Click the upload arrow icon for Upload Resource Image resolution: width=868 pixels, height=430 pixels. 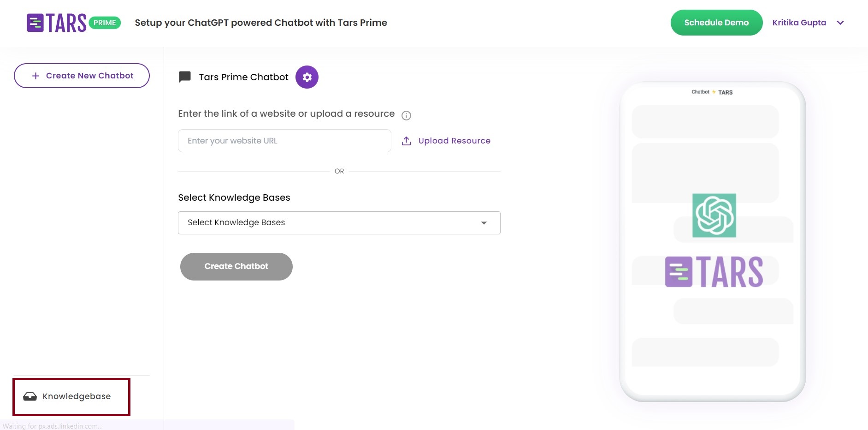point(406,141)
